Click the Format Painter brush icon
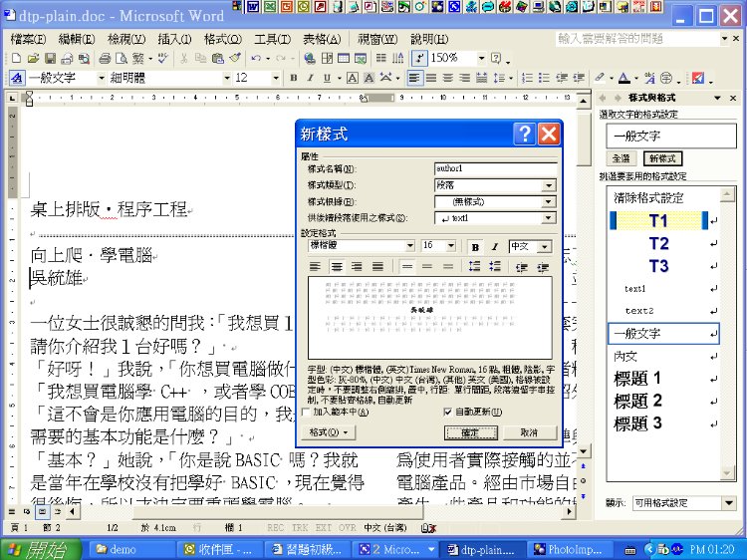Image resolution: width=747 pixels, height=560 pixels. [x=235, y=58]
